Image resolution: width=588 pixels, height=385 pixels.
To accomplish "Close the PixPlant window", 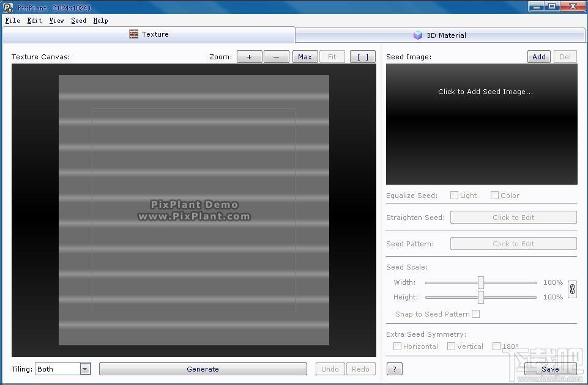I will (573, 6).
